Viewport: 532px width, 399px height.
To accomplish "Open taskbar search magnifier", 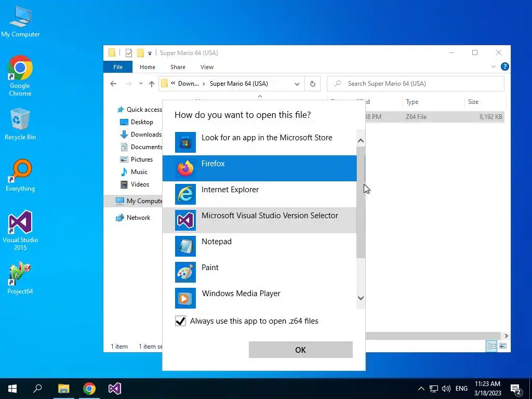I will point(37,389).
